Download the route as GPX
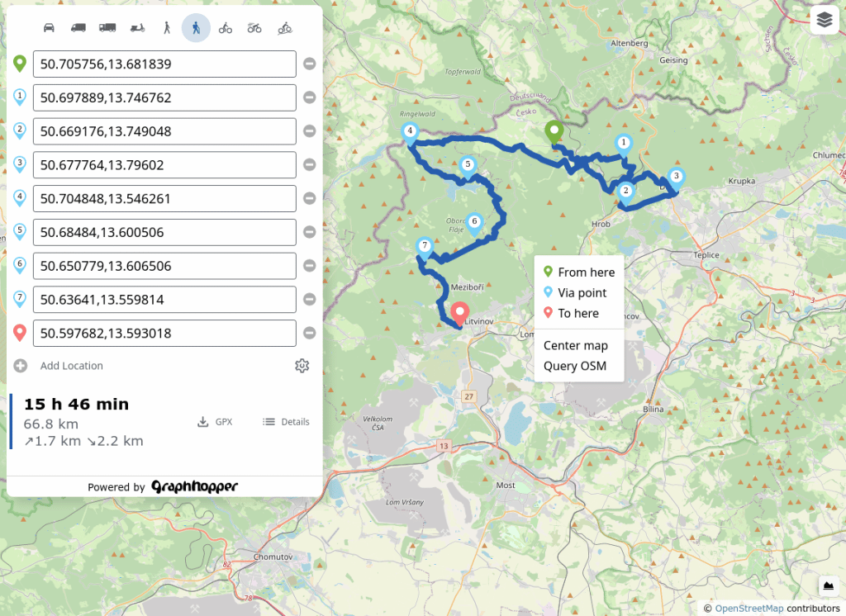 [215, 422]
